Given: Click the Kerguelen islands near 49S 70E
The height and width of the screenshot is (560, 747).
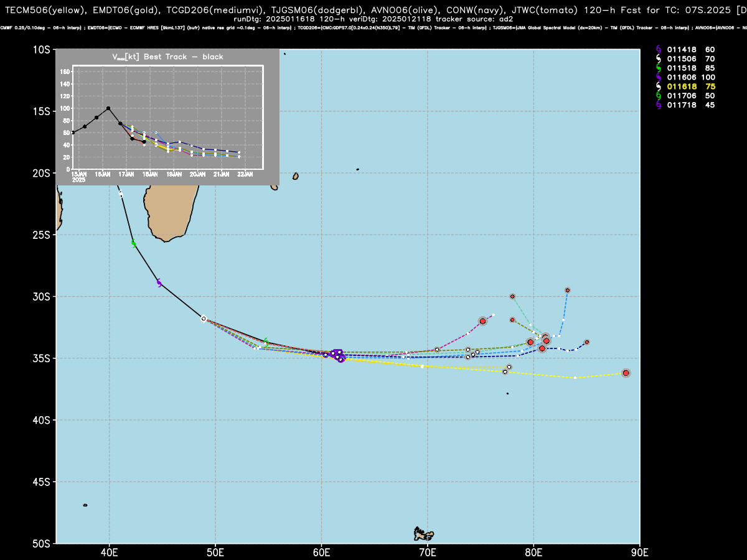Looking at the screenshot, I should (x=424, y=533).
